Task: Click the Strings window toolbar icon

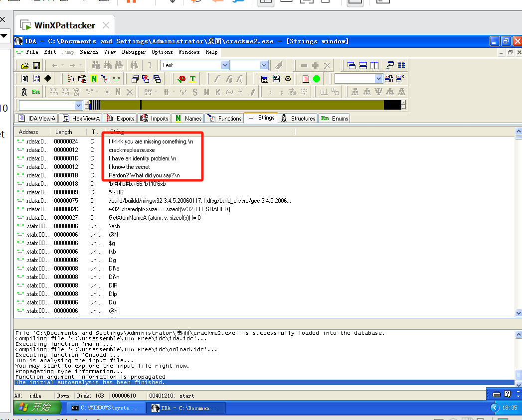Action: tap(117, 79)
